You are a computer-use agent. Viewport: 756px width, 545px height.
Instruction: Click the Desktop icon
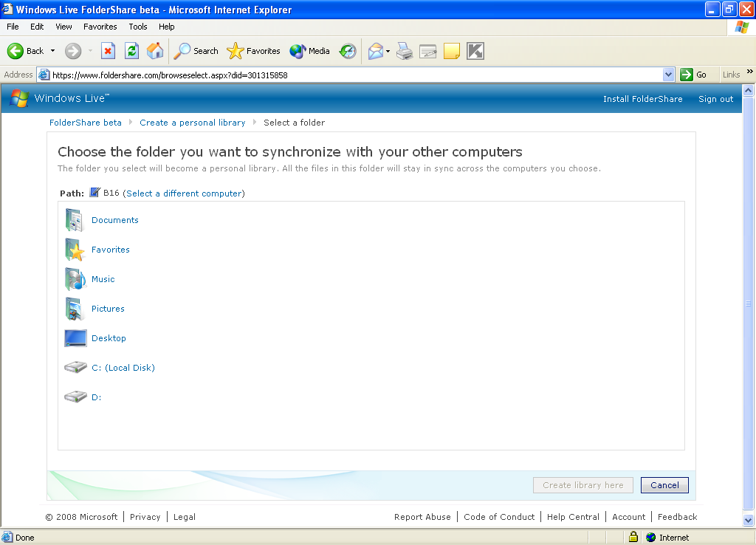coord(76,338)
